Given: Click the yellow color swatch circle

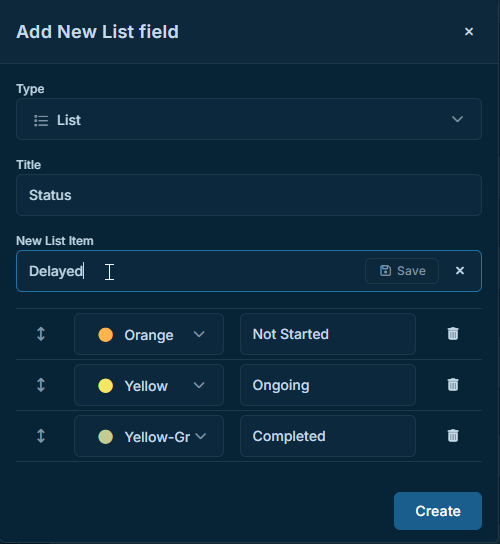Looking at the screenshot, I should coord(105,386).
